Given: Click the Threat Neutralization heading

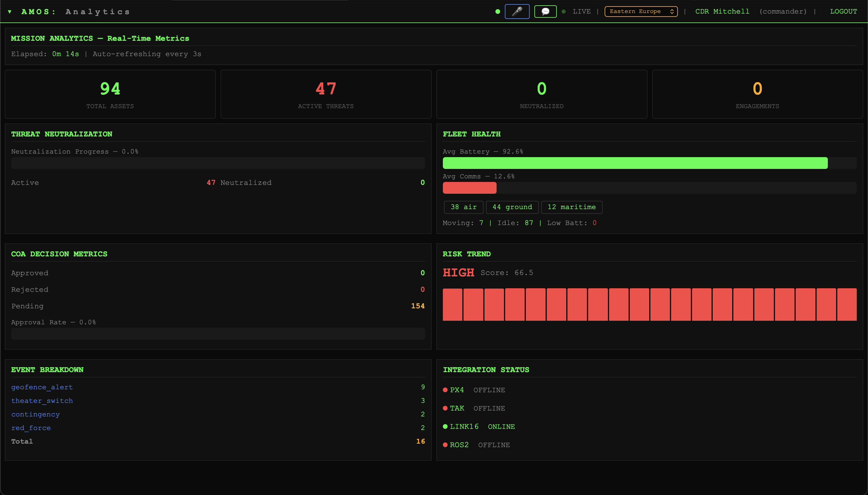Looking at the screenshot, I should pyautogui.click(x=61, y=134).
